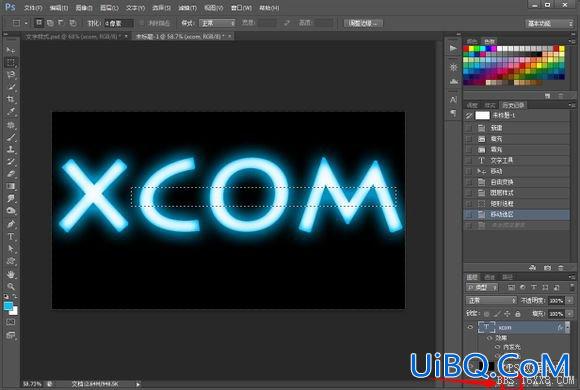580x390 pixels.
Task: Switch to the 通道 channels tab
Action: tap(490, 277)
